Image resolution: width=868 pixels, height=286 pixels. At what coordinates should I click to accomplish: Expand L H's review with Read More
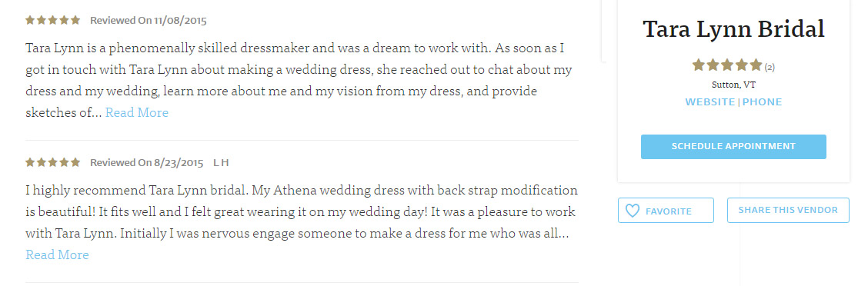[57, 255]
